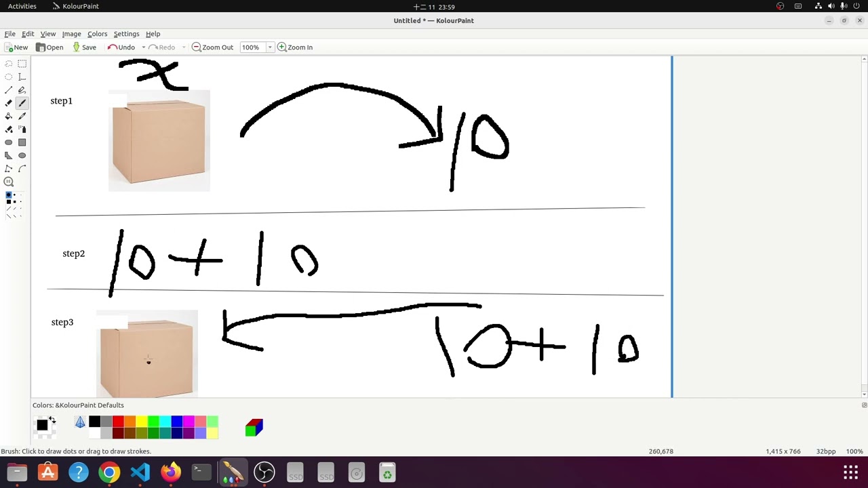Image resolution: width=868 pixels, height=488 pixels.
Task: Click the Save toolbar button
Action: (84, 47)
